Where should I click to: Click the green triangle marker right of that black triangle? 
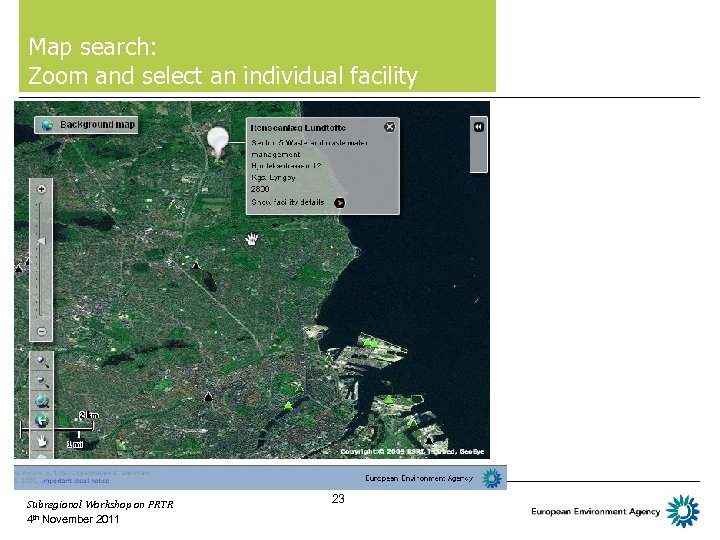pyautogui.click(x=288, y=405)
